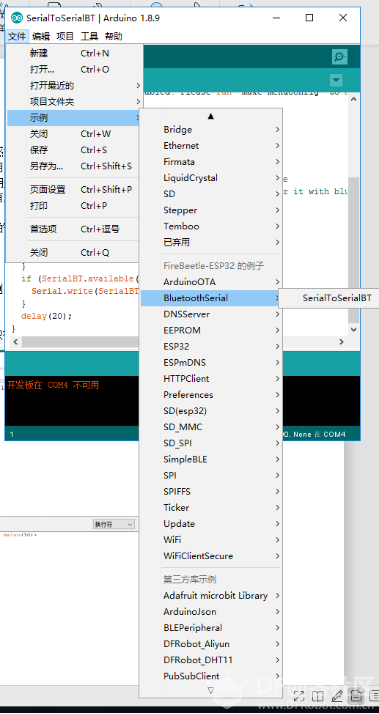Open the 帮助 menu
Screen dimensions: 379x714
[113, 36]
